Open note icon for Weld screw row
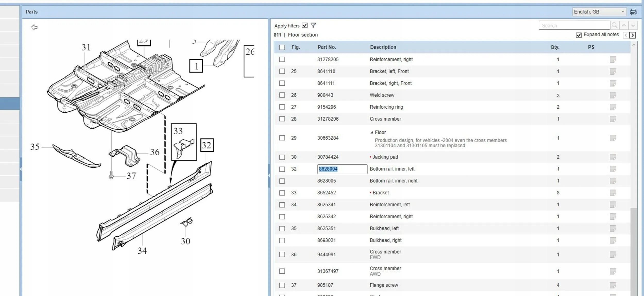 [x=613, y=95]
